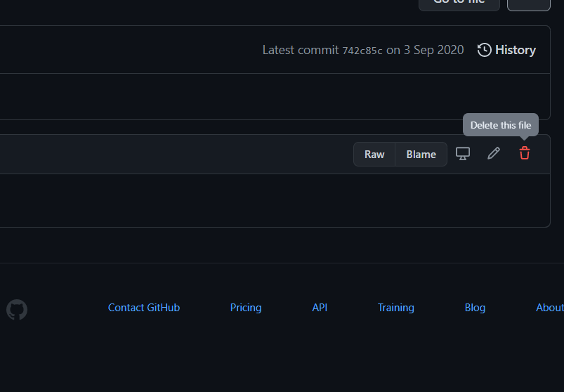
Task: Open the Blame view
Action: pos(421,155)
